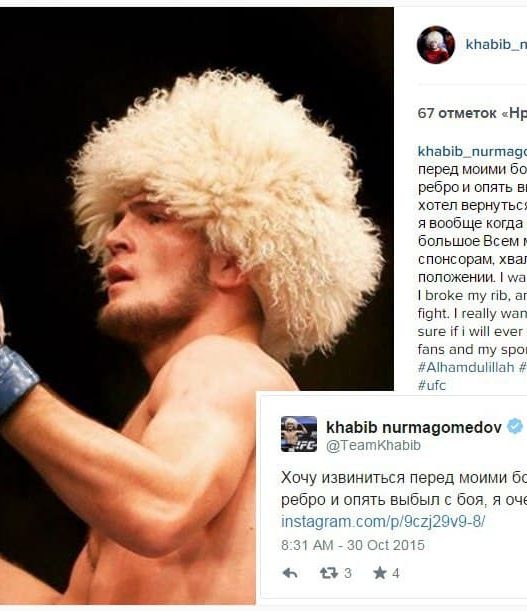Image resolution: width=527 pixels, height=611 pixels.
Task: Click the retweet count 3
Action: (348, 573)
